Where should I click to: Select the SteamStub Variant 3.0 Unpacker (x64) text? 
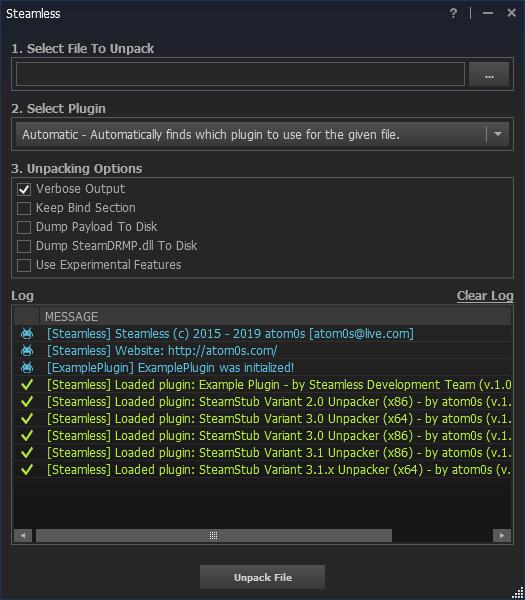[x=279, y=419]
